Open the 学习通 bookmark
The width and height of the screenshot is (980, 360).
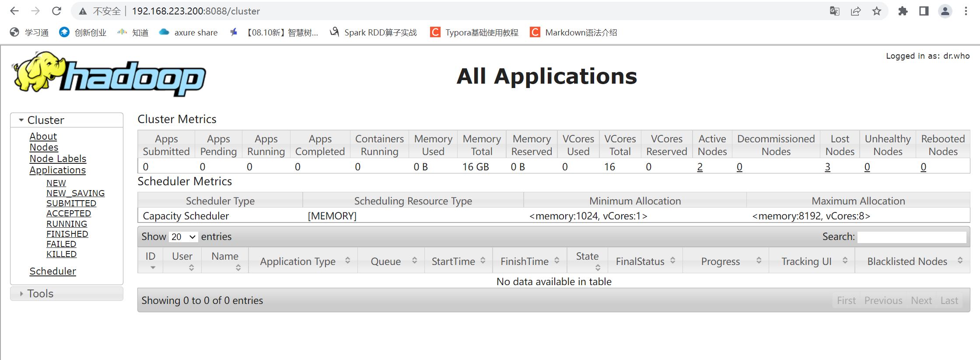[x=29, y=32]
